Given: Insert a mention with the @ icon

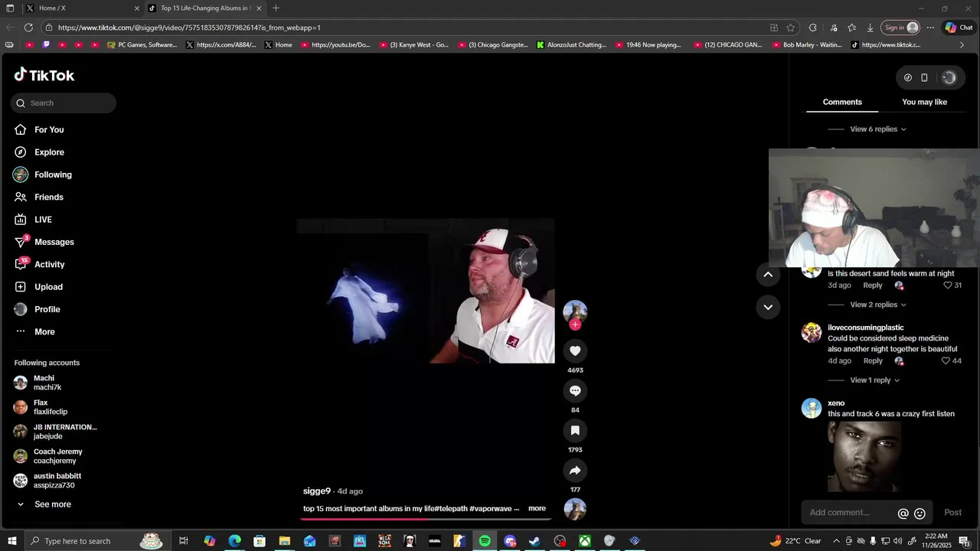Looking at the screenshot, I should click(903, 514).
